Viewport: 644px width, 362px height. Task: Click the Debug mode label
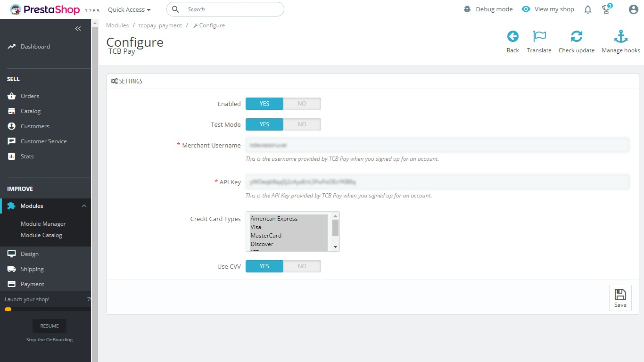[494, 9]
